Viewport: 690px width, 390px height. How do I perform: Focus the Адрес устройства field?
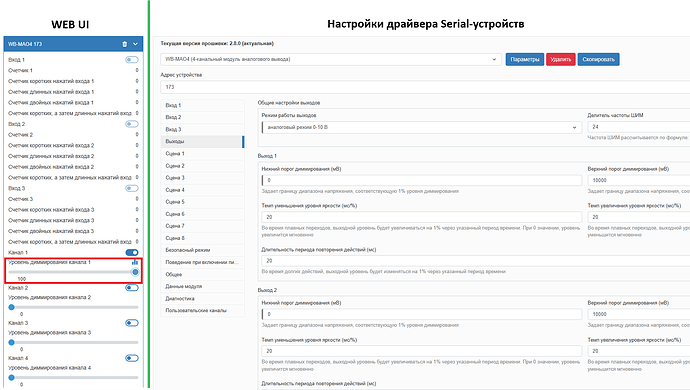(425, 87)
